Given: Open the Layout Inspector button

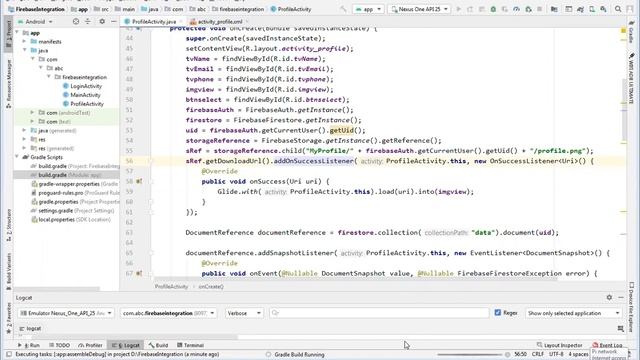Looking at the screenshot, I should click(559, 345).
